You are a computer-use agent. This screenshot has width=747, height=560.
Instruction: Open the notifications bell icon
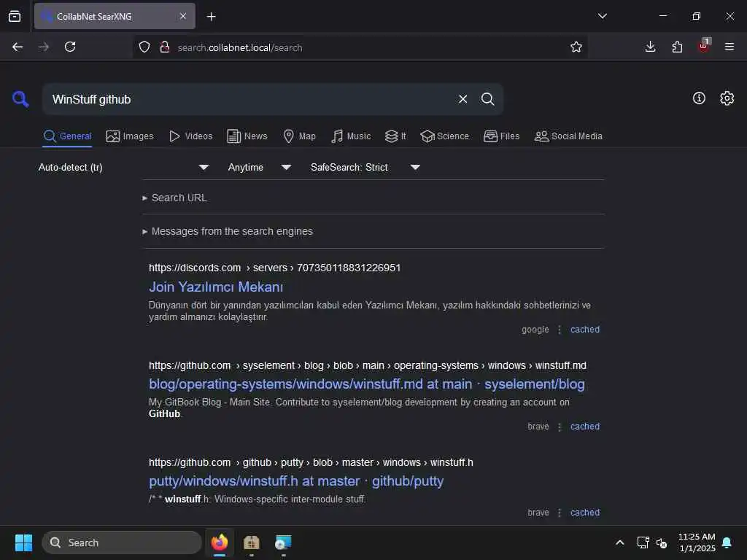pos(727,542)
